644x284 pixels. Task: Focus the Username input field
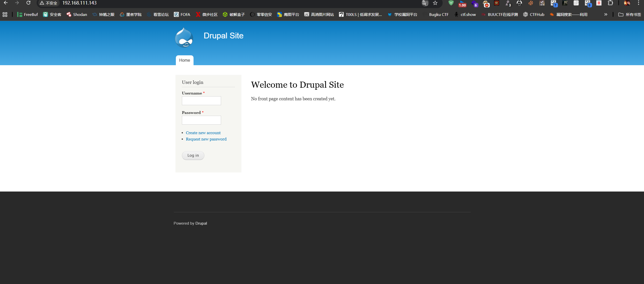pos(201,101)
